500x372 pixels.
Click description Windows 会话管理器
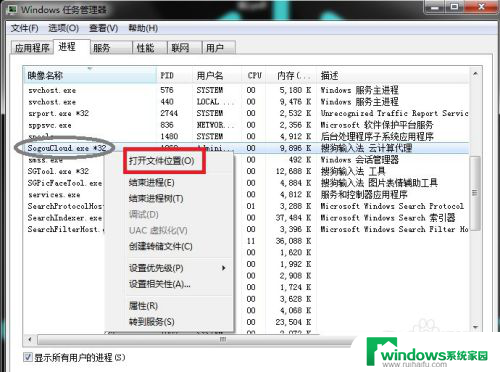[359, 160]
